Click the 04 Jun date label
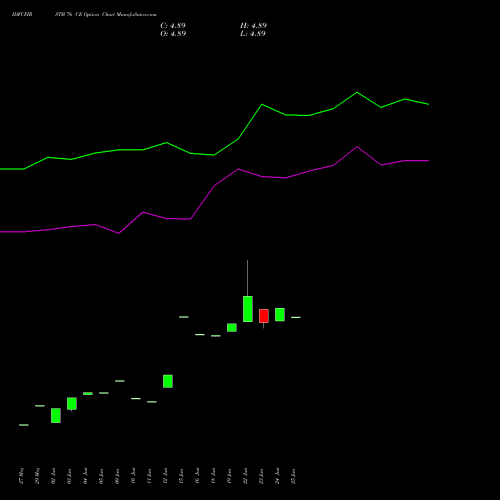The width and height of the screenshot is (500, 500). 85,476
